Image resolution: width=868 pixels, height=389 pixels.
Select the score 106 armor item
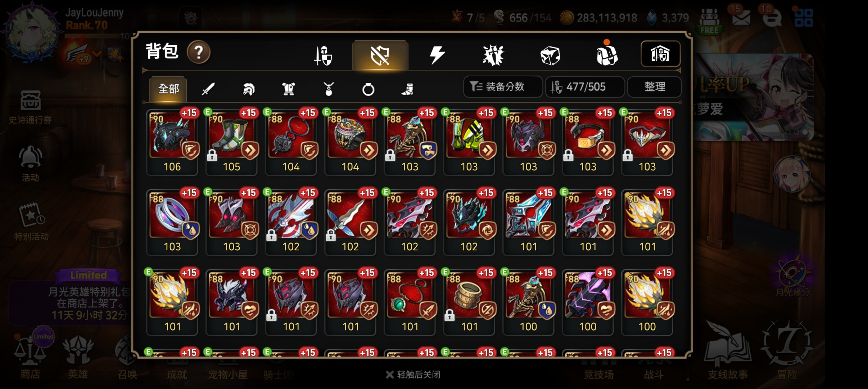click(x=172, y=142)
